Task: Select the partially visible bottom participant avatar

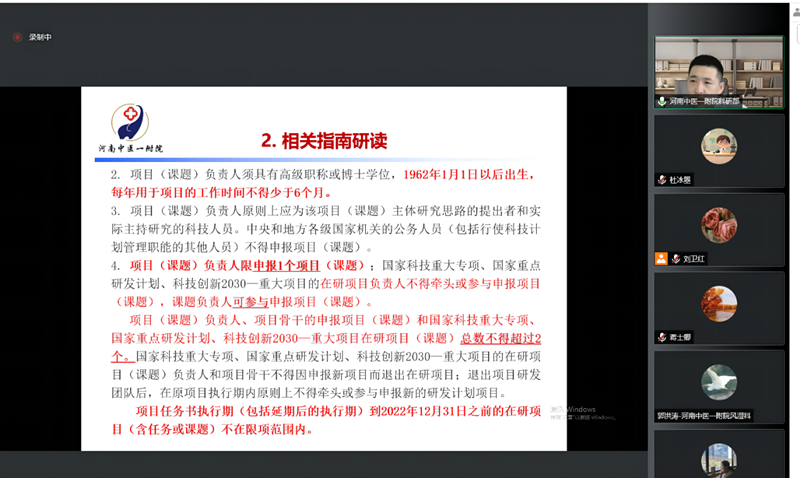Action: (719, 460)
